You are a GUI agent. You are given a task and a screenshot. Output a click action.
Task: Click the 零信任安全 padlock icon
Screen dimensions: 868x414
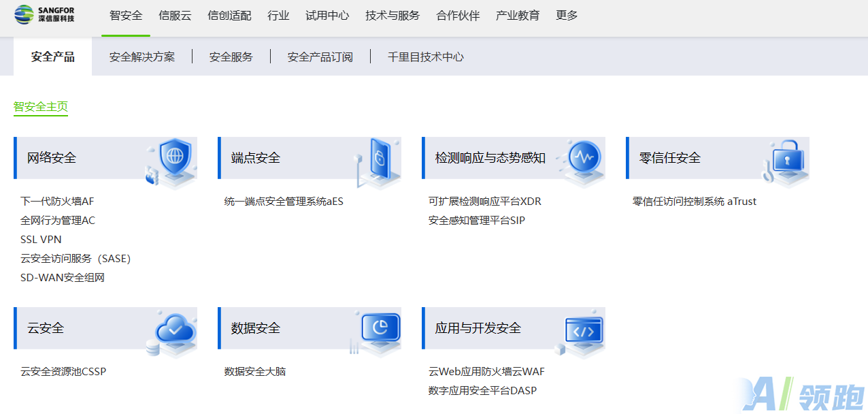point(786,162)
